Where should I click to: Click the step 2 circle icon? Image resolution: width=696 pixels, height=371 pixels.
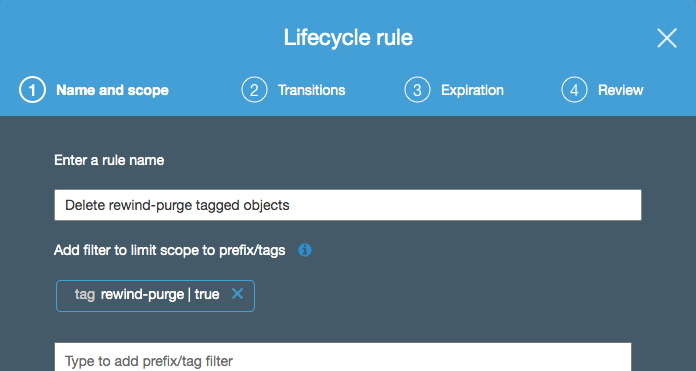254,90
